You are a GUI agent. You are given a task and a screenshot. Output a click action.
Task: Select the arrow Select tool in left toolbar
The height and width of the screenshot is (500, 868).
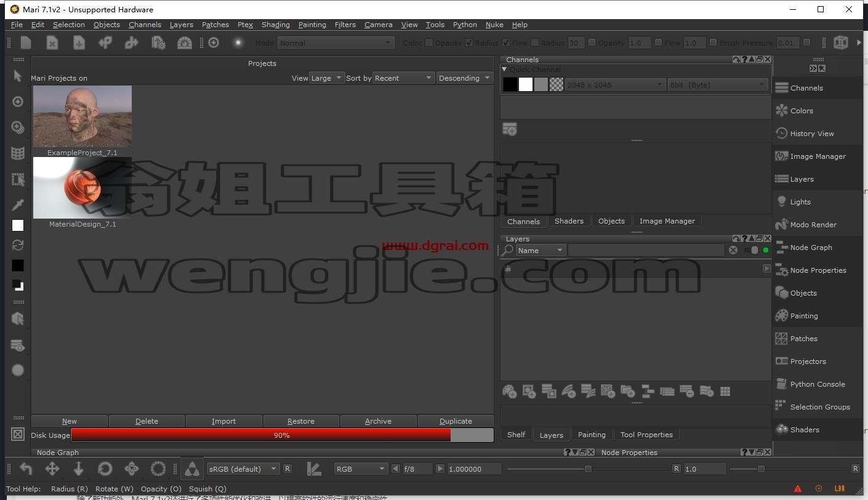pyautogui.click(x=18, y=76)
